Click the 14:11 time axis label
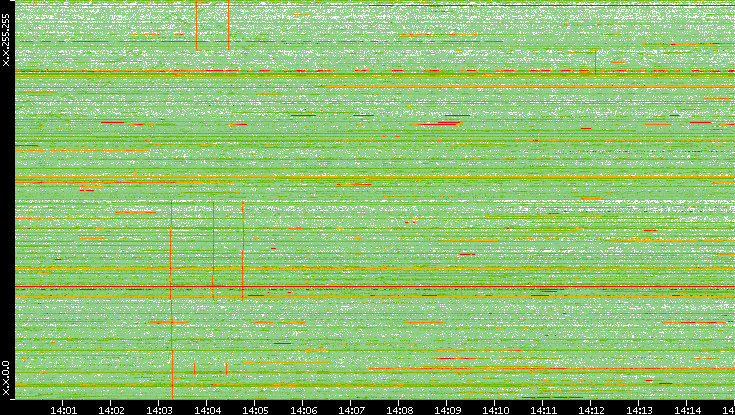 pos(543,410)
